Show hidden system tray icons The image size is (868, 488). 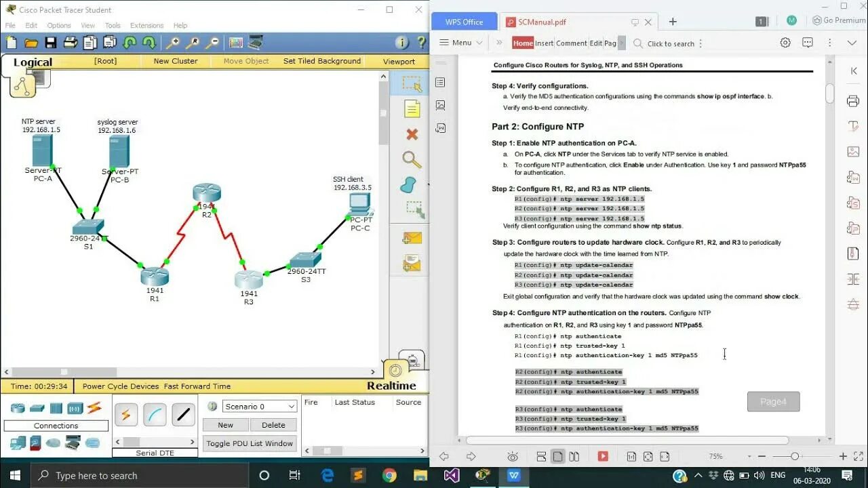tap(698, 476)
